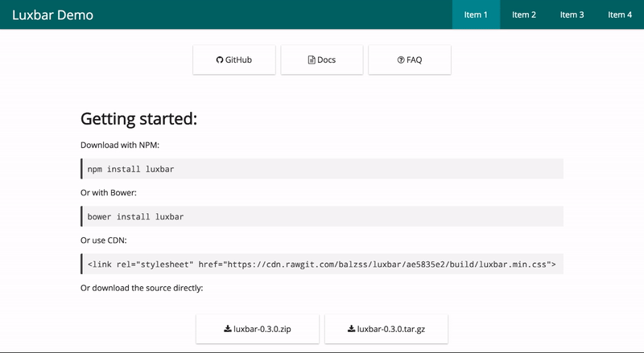Click the Docs document icon
The width and height of the screenshot is (644, 353).
point(312,60)
